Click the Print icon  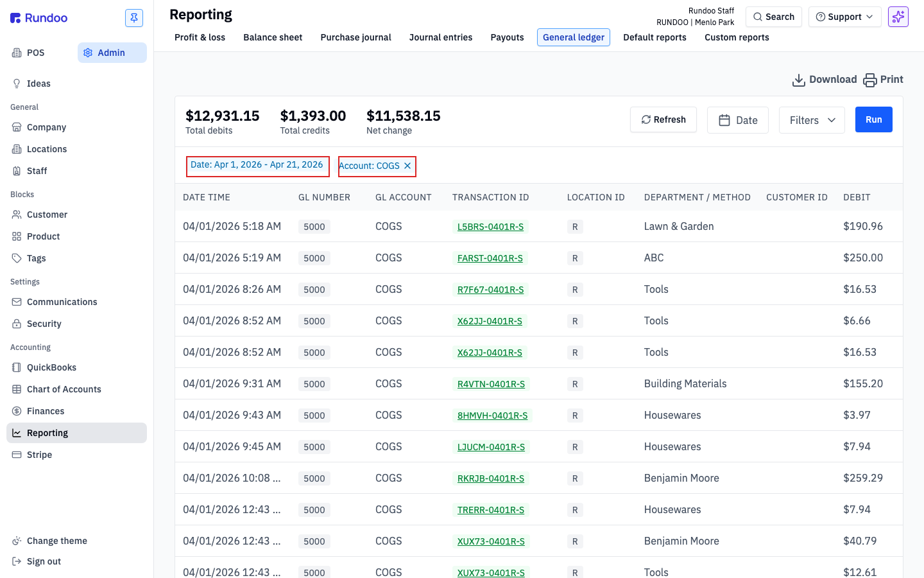tap(870, 80)
